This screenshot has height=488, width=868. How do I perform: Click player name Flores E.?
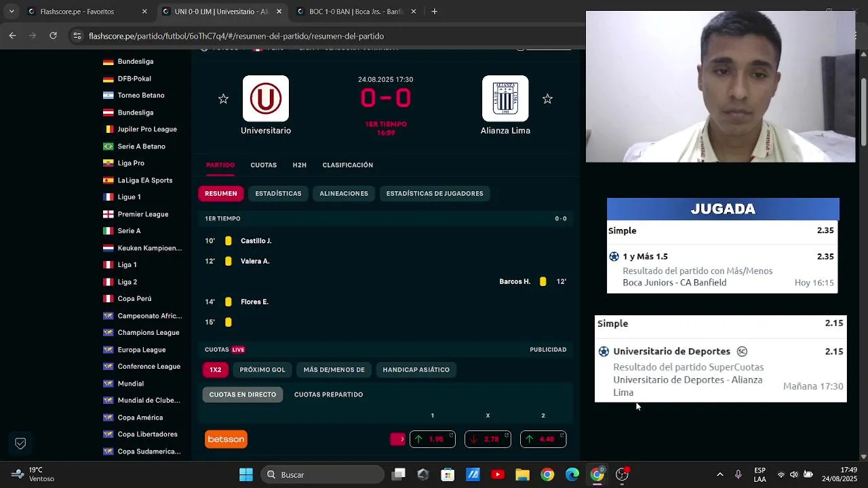coord(254,302)
